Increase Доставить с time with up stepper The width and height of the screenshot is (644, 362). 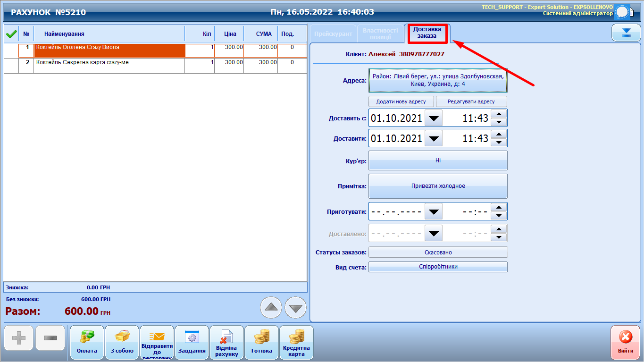499,113
